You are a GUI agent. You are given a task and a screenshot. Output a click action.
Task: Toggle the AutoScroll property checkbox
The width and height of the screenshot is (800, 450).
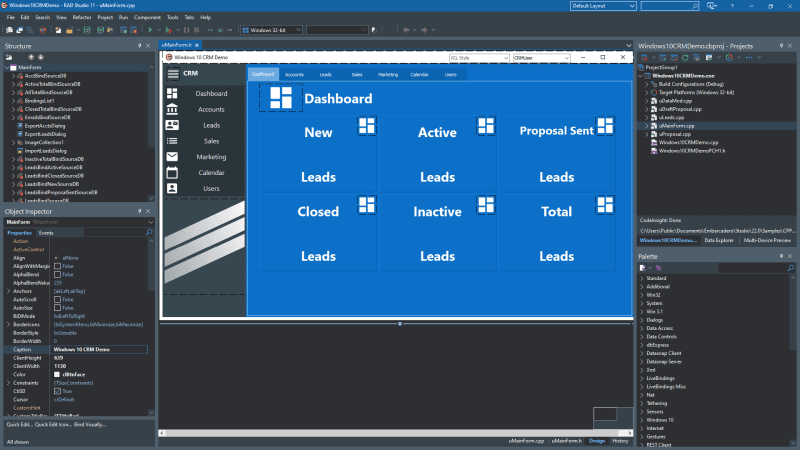(x=57, y=299)
